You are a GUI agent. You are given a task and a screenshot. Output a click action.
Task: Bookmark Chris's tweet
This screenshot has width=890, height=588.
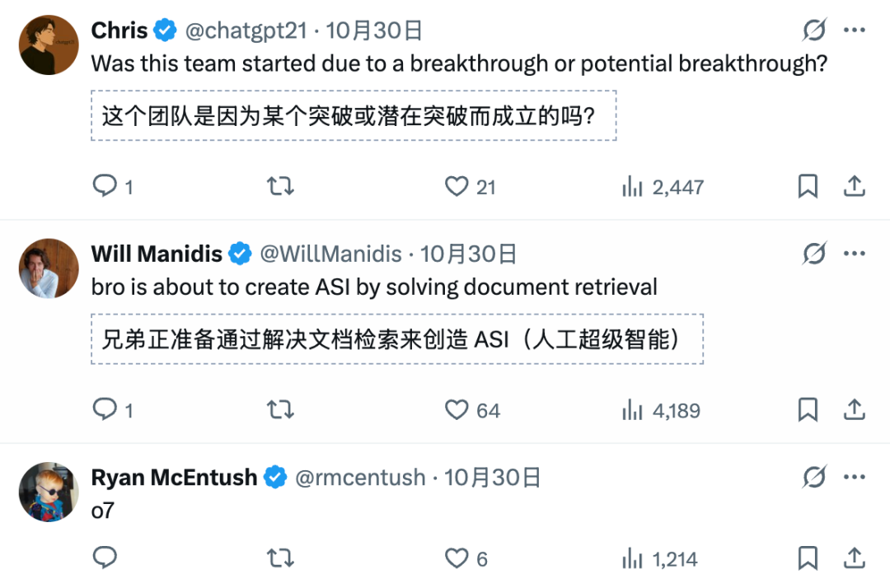point(808,187)
